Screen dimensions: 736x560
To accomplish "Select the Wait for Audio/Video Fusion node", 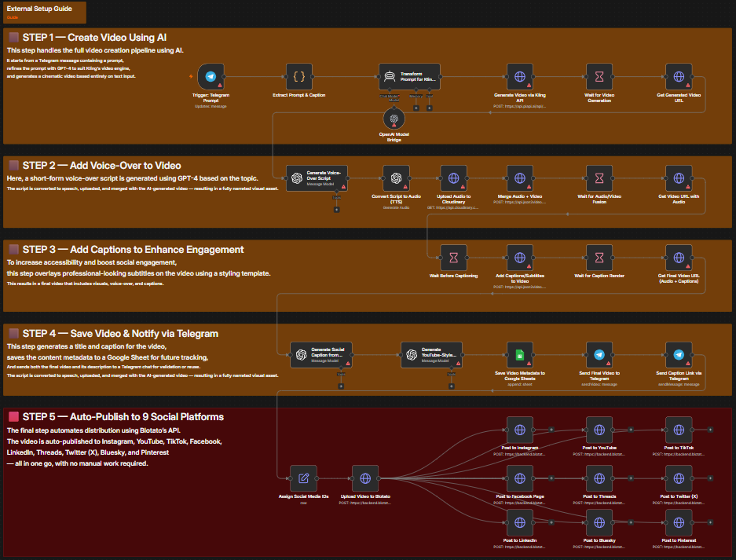I will (x=599, y=178).
